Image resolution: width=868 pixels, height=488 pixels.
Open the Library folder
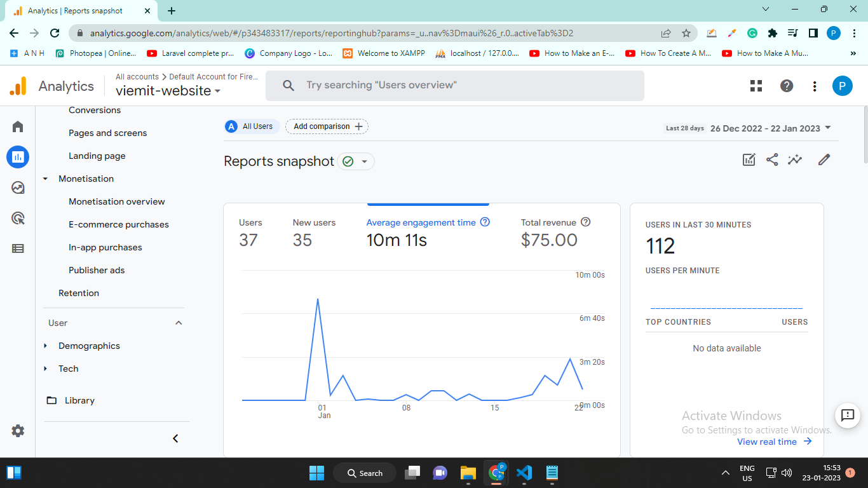pyautogui.click(x=71, y=400)
